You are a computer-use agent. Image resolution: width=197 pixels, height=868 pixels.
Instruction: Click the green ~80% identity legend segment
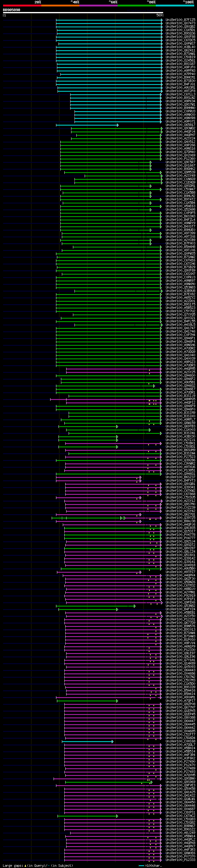pos(137,6)
